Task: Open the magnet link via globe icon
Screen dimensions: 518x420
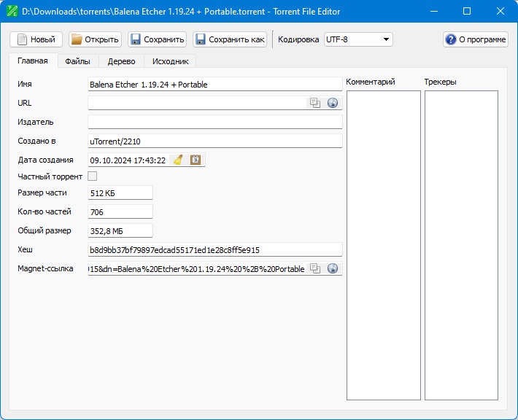Action: [x=333, y=268]
